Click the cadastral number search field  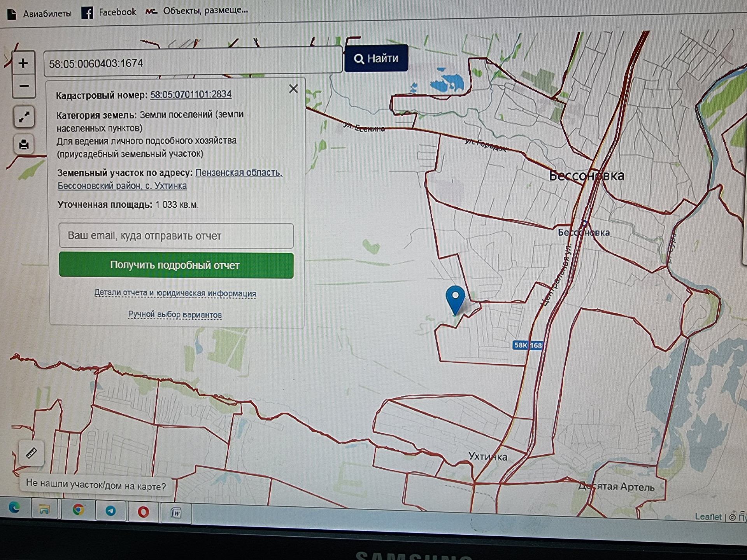[x=193, y=63]
